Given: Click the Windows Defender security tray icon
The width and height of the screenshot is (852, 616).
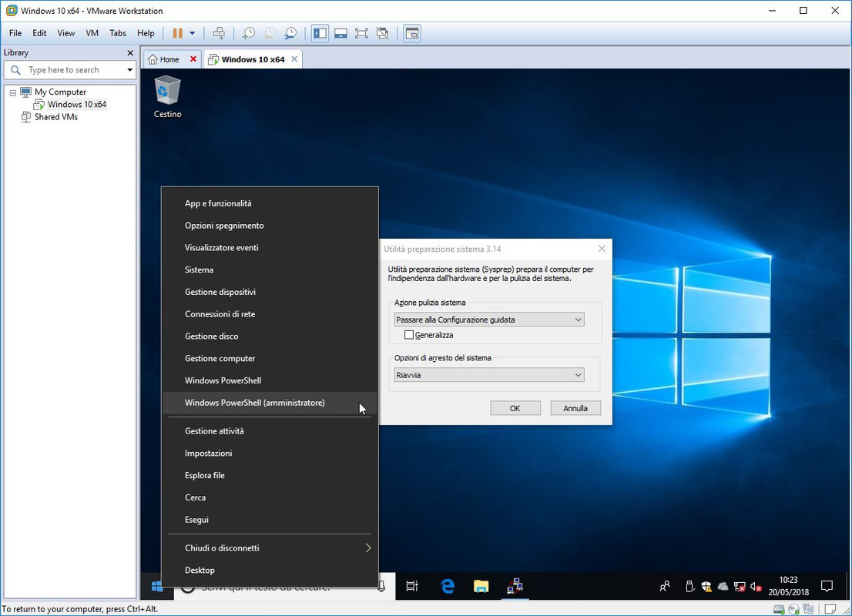Looking at the screenshot, I should pyautogui.click(x=706, y=587).
